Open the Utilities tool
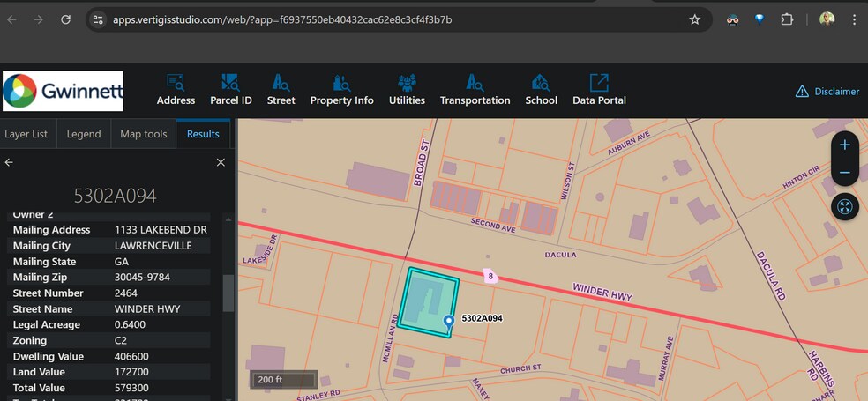This screenshot has width=868, height=401. (x=407, y=91)
